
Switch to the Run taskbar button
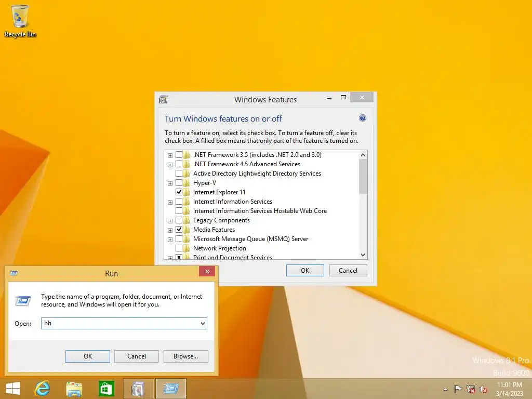point(170,389)
